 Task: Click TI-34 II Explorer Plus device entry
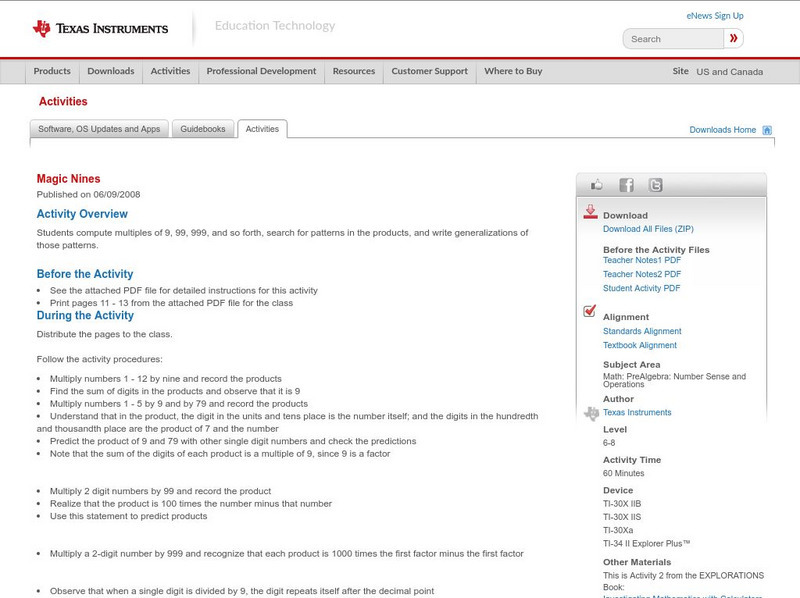click(646, 543)
